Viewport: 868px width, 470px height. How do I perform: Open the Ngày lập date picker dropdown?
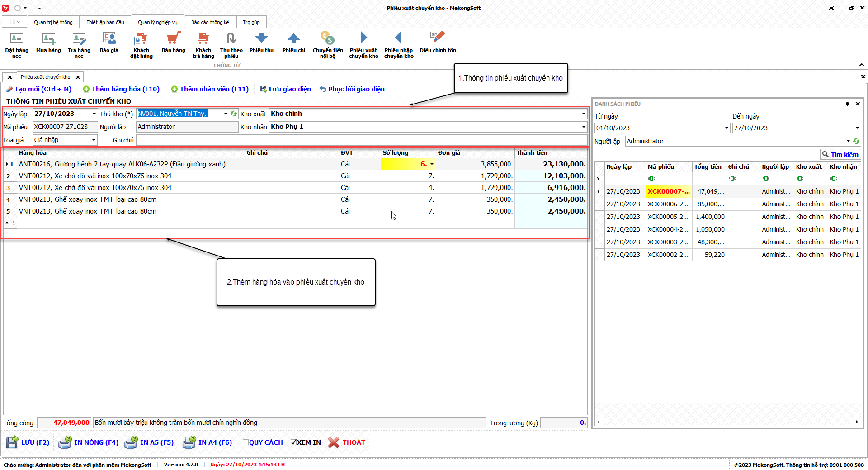94,114
